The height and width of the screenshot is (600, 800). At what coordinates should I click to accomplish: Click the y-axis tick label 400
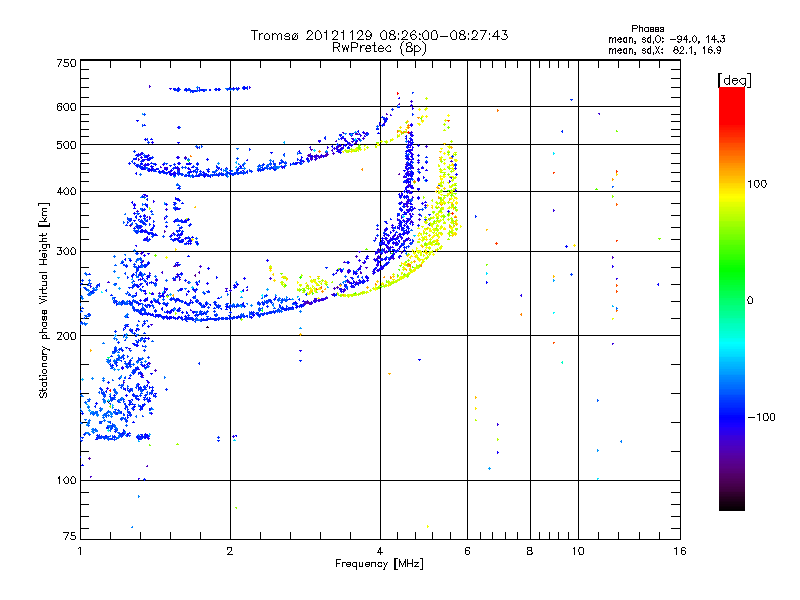click(67, 192)
